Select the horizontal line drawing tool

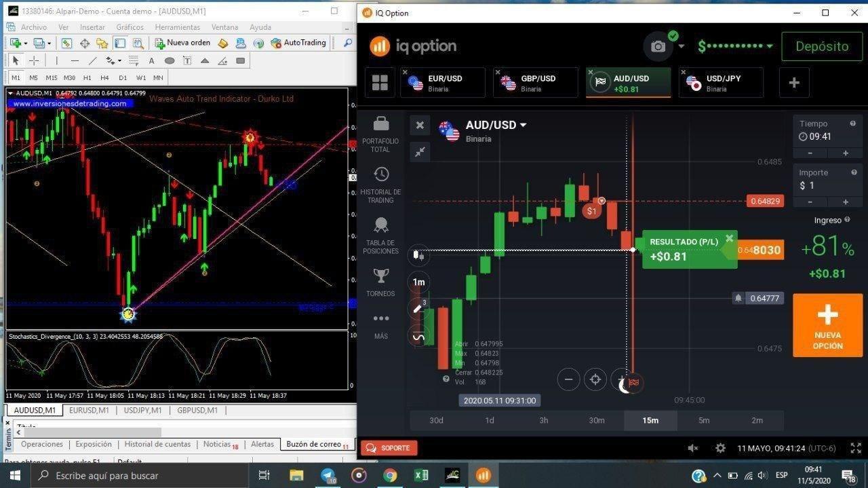(x=75, y=60)
